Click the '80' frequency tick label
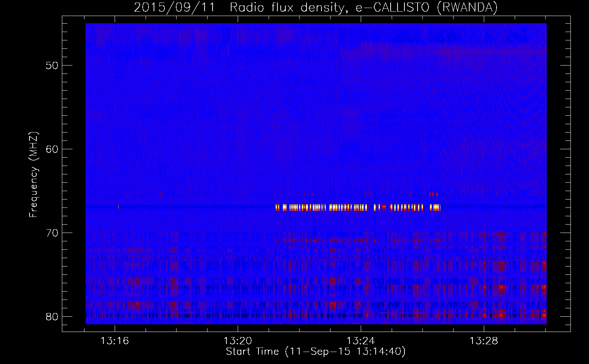 52,317
